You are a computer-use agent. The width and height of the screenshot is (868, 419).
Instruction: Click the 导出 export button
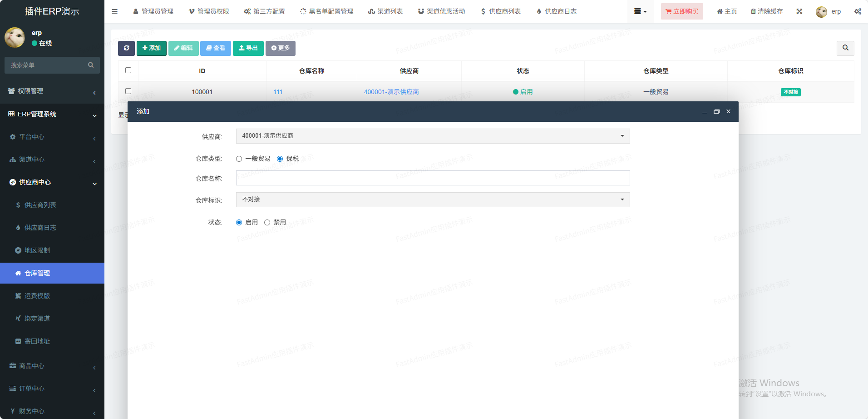(x=248, y=48)
